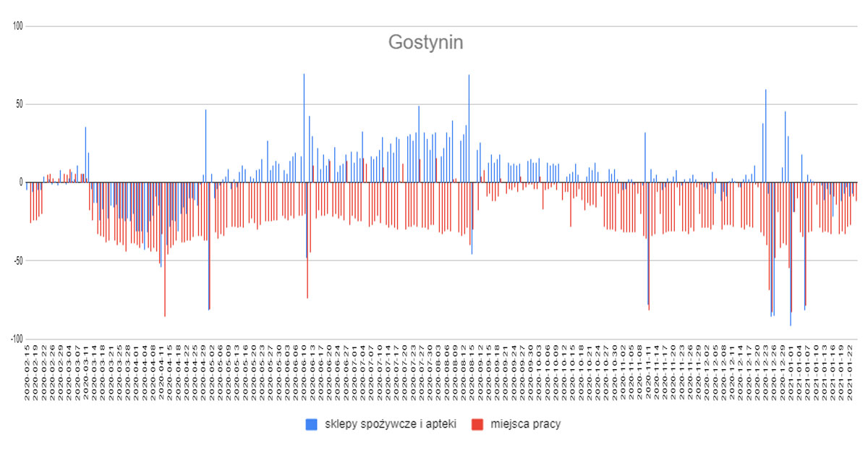
Task: Click the red legend square icon
Action: (x=476, y=425)
